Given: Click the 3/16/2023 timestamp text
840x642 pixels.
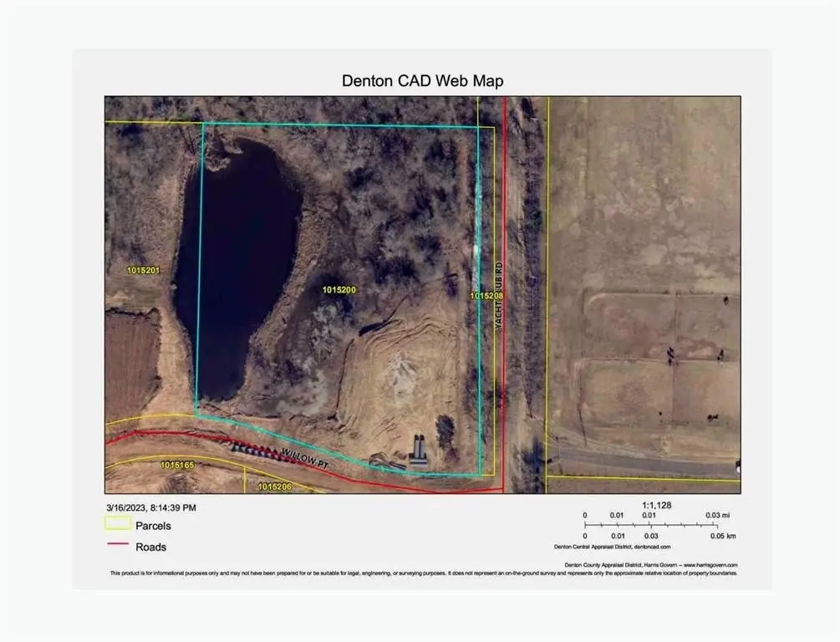Looking at the screenshot, I should click(151, 507).
